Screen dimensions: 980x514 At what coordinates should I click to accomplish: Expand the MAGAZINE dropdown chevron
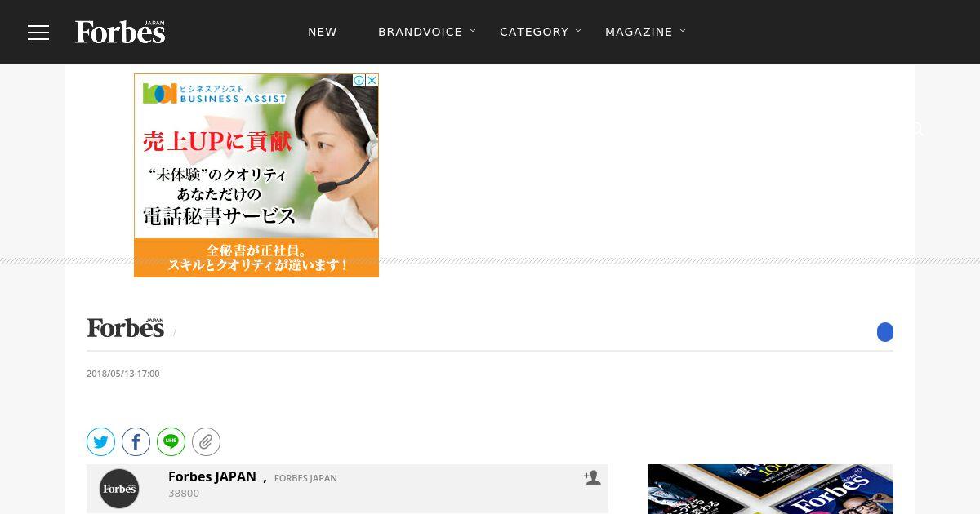pyautogui.click(x=683, y=31)
